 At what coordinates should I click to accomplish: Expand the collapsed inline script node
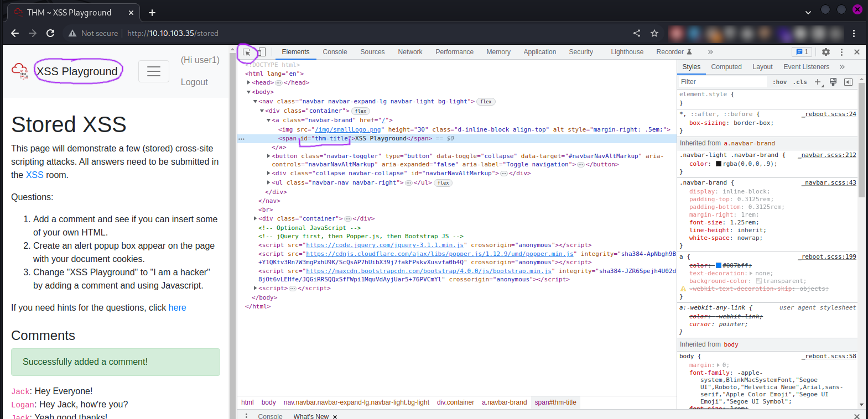click(x=255, y=289)
